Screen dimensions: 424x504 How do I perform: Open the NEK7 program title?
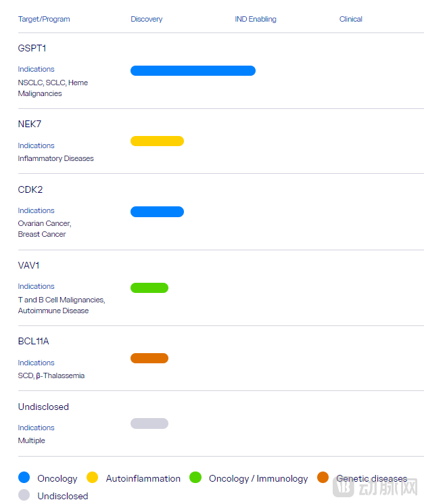click(30, 124)
